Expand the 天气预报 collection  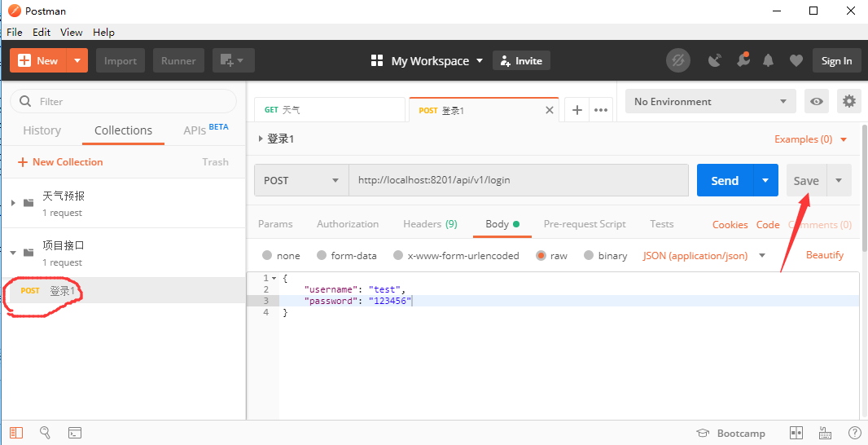tap(13, 203)
